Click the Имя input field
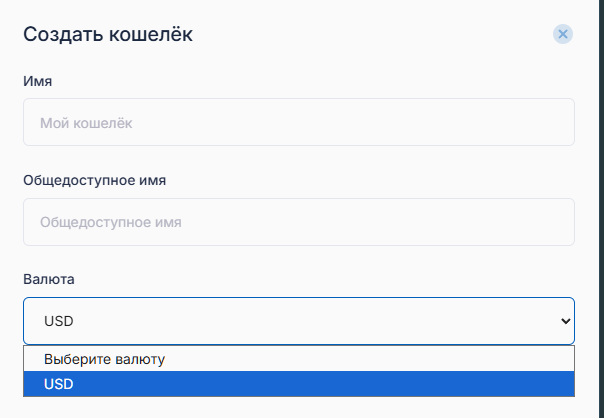 (x=298, y=123)
